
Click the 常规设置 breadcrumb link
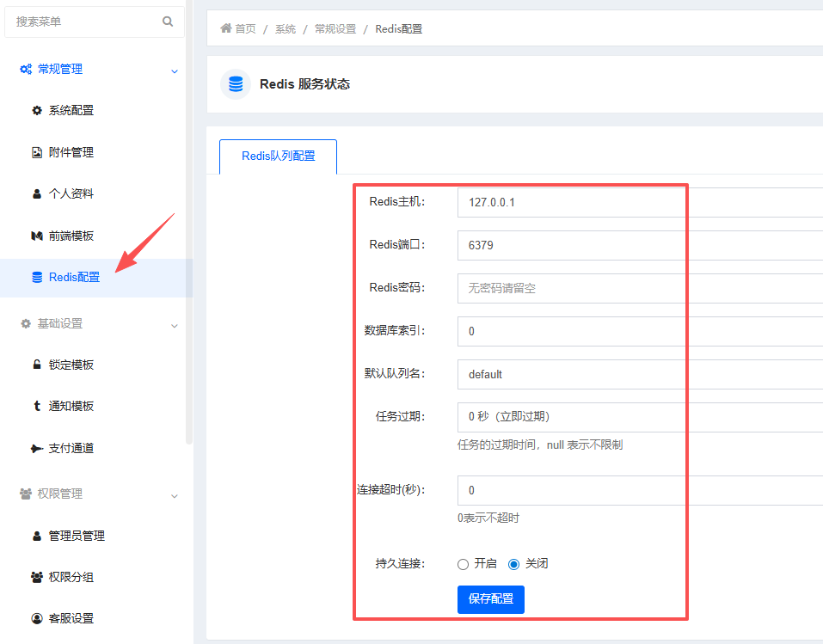335,29
